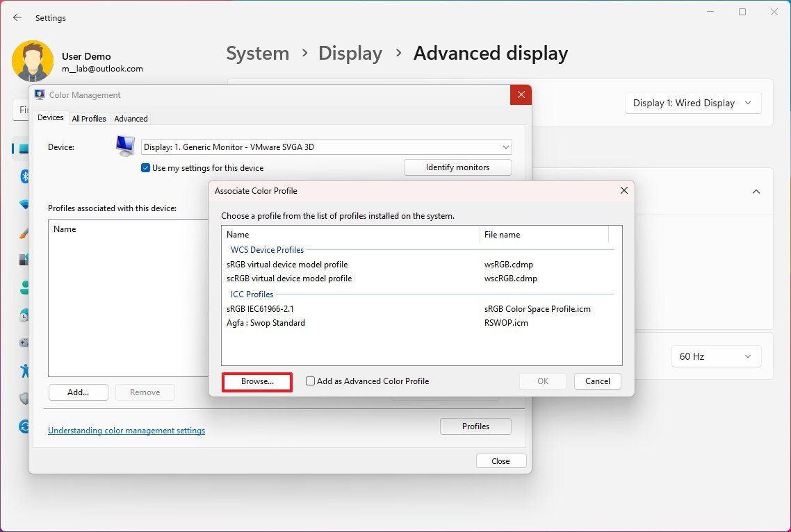Open Bluetooth settings from the sidebar

[24, 176]
